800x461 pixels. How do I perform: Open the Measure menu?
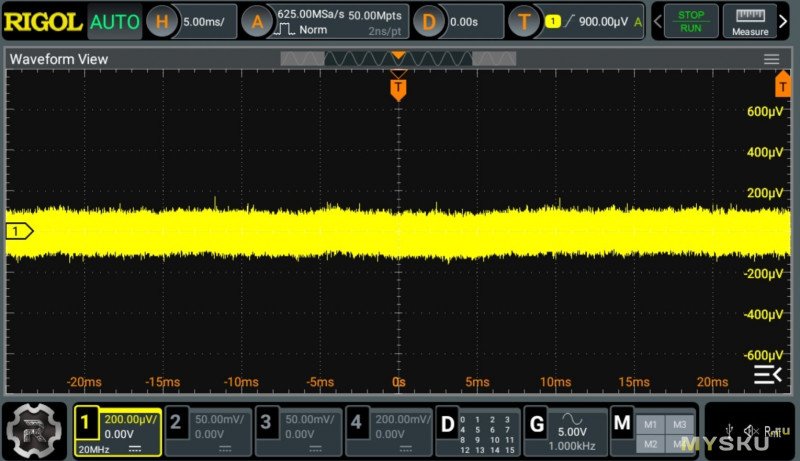point(749,20)
